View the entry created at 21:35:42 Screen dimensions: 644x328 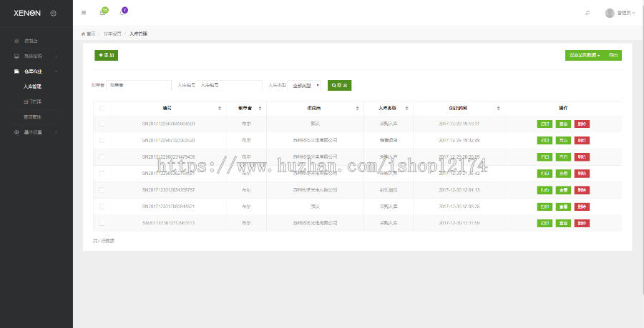[x=563, y=174]
